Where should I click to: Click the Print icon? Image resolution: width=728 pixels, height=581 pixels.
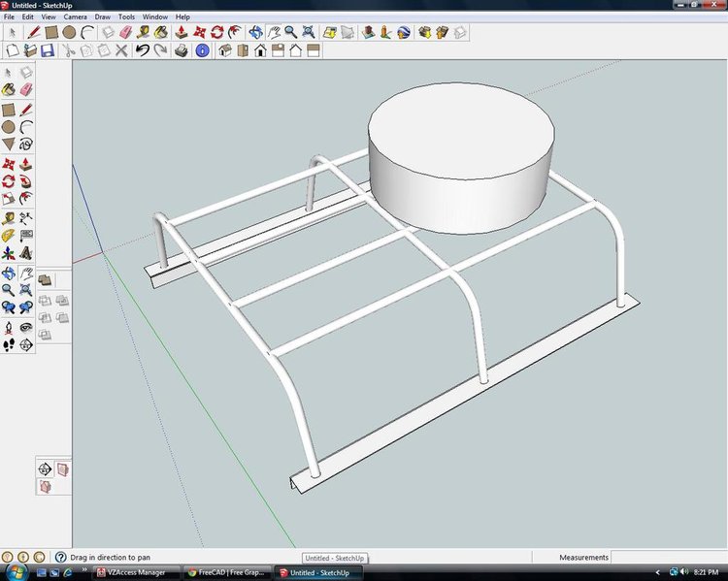[x=182, y=50]
